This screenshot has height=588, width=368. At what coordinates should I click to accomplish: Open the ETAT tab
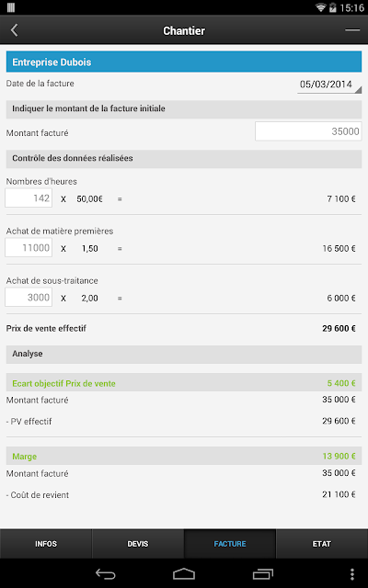pyautogui.click(x=322, y=544)
